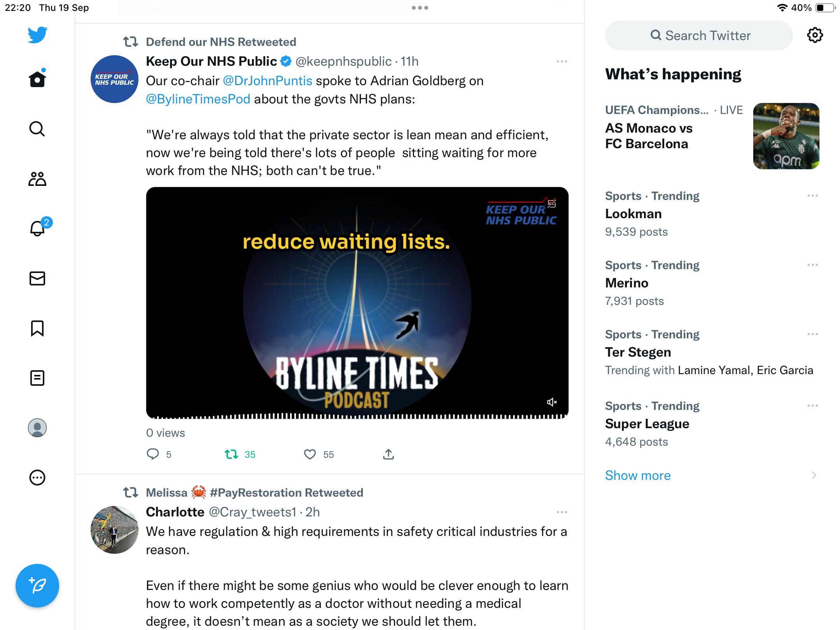The width and height of the screenshot is (840, 630).
Task: Open @keepnhspublic handle
Action: 343,61
